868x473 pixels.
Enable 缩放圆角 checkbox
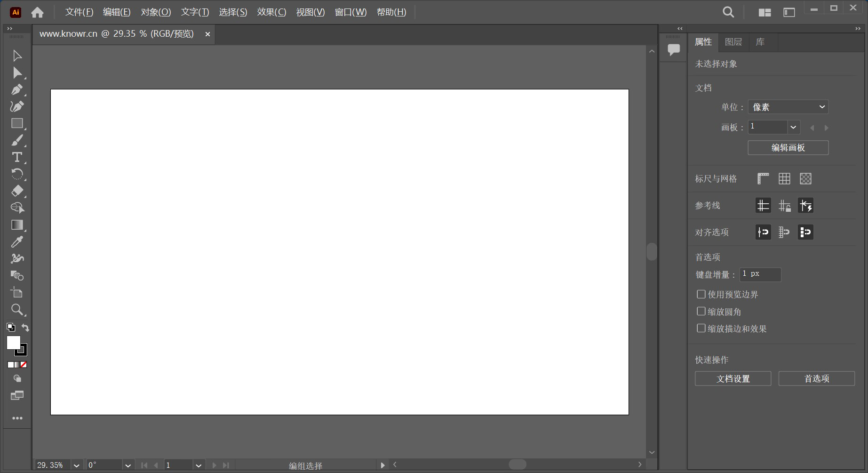coord(701,311)
